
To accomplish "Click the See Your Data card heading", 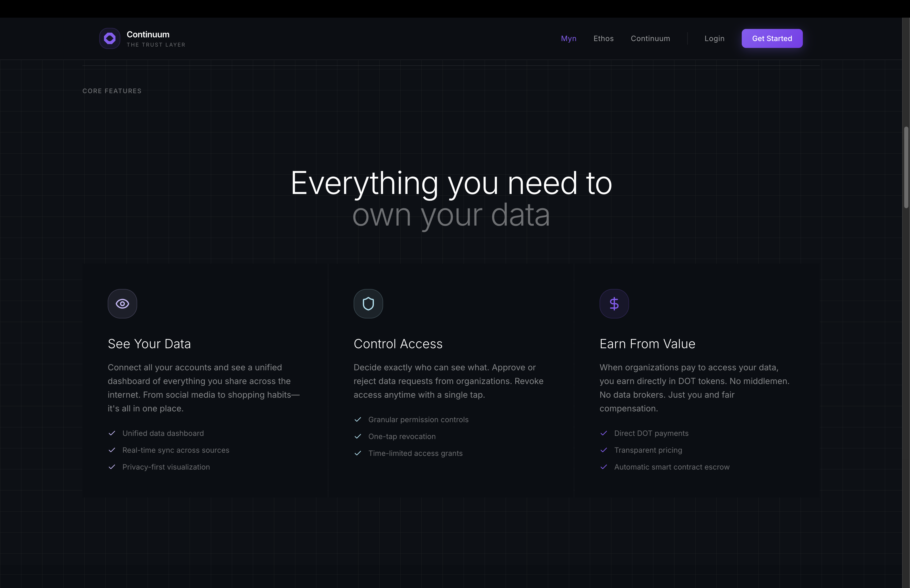I will [x=149, y=344].
